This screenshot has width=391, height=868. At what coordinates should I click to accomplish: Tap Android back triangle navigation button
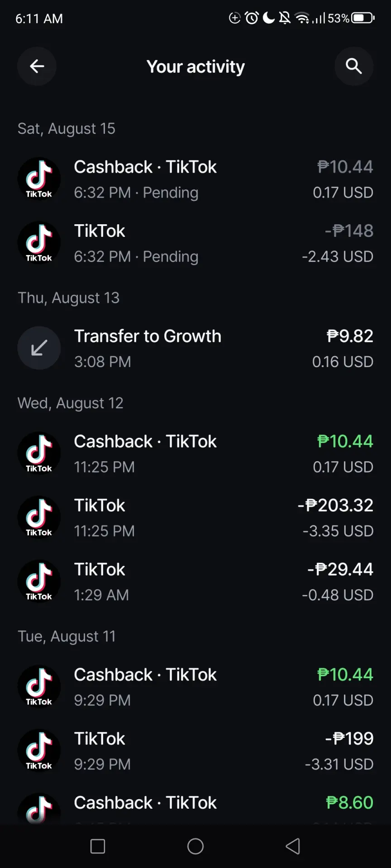point(293,846)
